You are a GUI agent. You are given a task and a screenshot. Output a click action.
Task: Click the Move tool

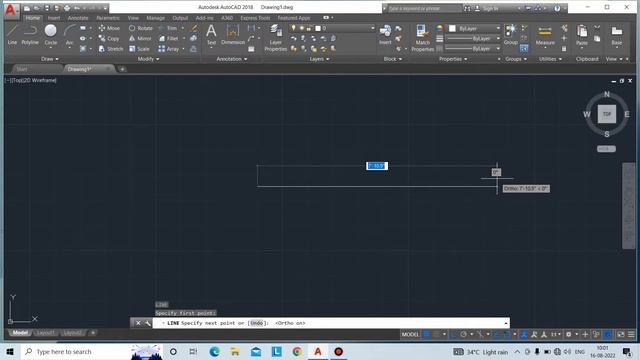109,28
